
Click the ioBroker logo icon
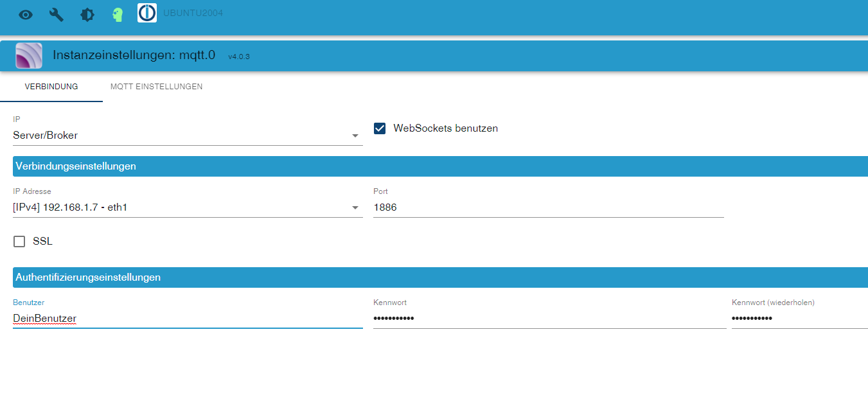point(147,13)
